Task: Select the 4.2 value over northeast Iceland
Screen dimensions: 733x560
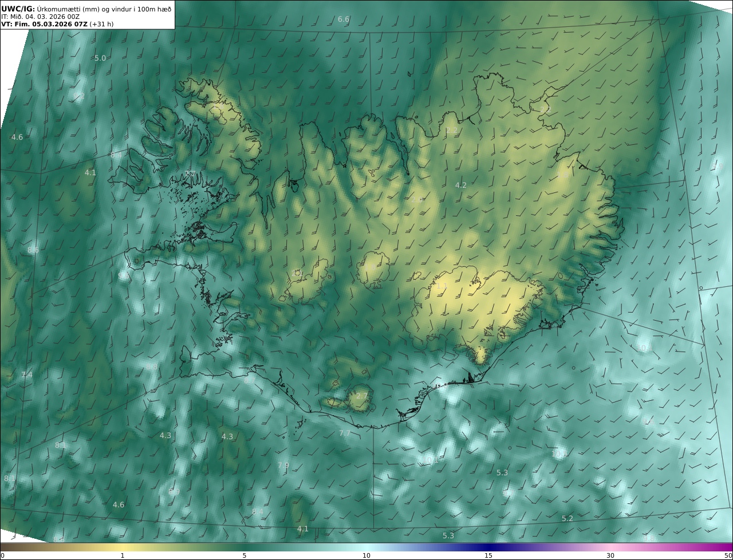Action: click(x=461, y=186)
